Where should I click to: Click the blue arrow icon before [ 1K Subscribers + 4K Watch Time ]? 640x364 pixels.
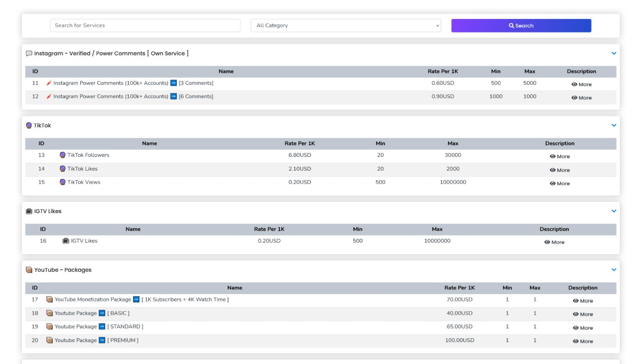[x=136, y=300]
